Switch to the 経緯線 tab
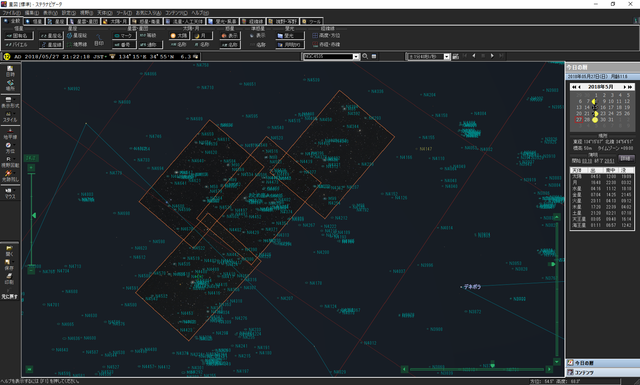 point(253,21)
